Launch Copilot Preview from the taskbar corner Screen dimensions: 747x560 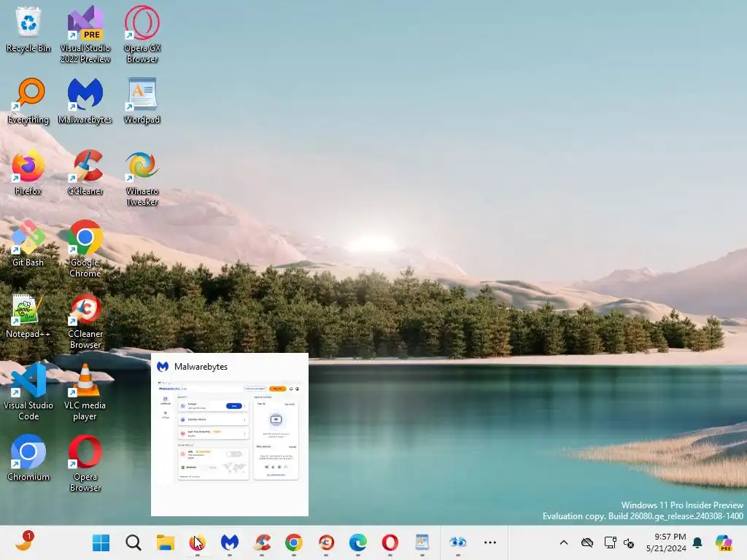pos(724,542)
